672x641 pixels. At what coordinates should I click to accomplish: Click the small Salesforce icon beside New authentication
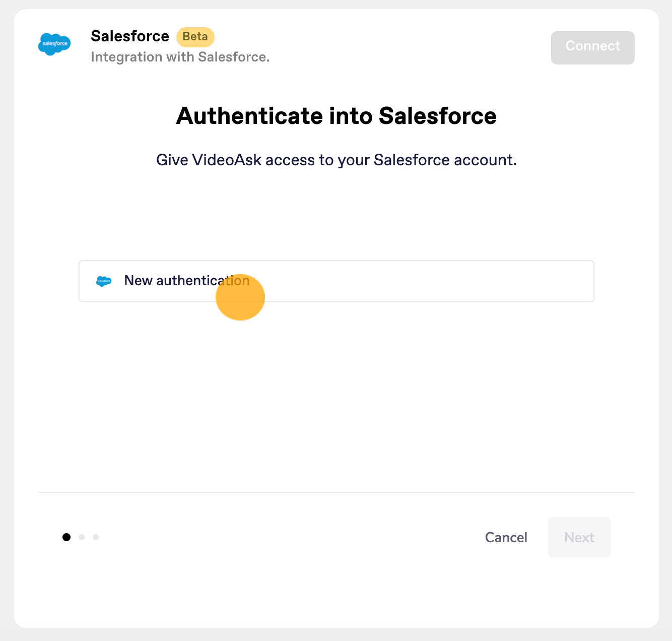coord(104,281)
